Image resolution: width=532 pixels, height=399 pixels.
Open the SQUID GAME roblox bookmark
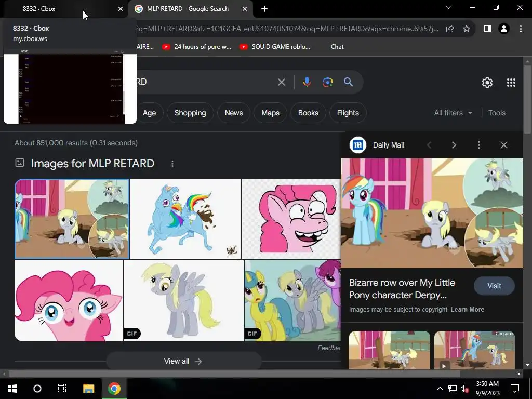tap(274, 47)
